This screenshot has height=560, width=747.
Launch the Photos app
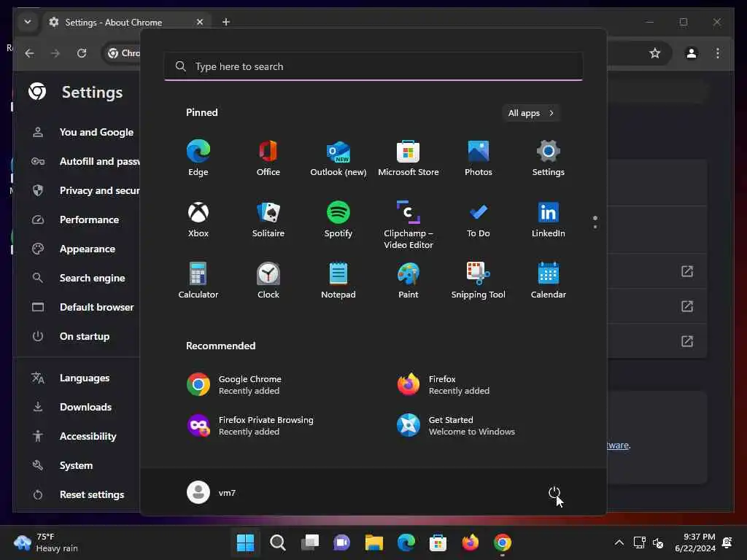[479, 157]
